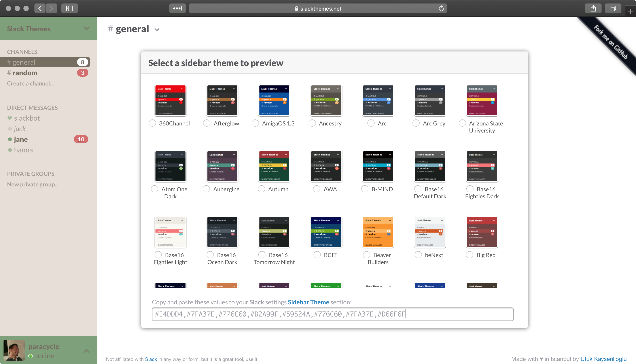Open Ufuk Kayserilioglu link

pyautogui.click(x=604, y=359)
